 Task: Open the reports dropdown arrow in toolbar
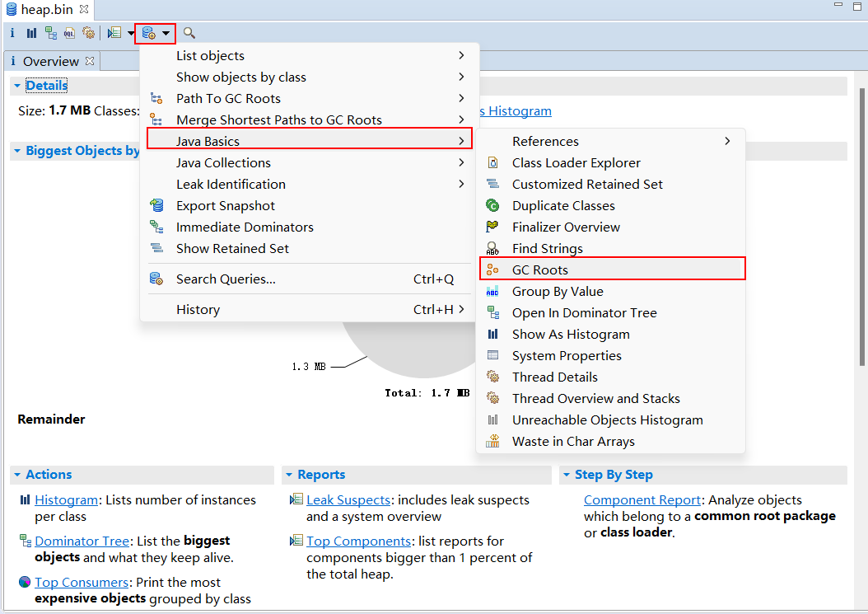point(131,33)
